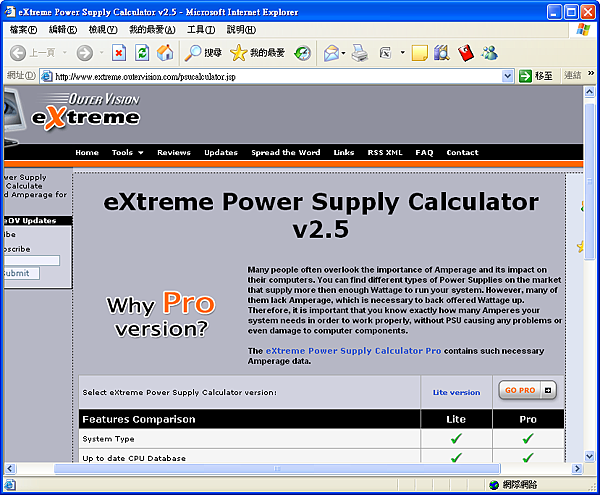Click the horizontal scrollbar right arrow

[x=577, y=469]
